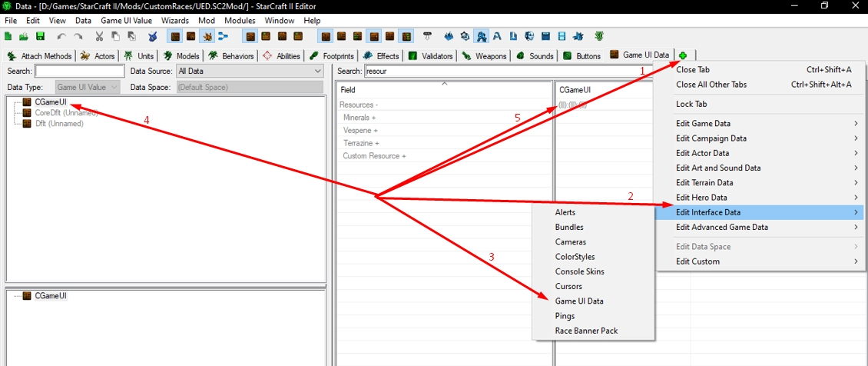Expand the Terrazine field
Image resolution: width=868 pixels, height=366 pixels.
[x=360, y=143]
